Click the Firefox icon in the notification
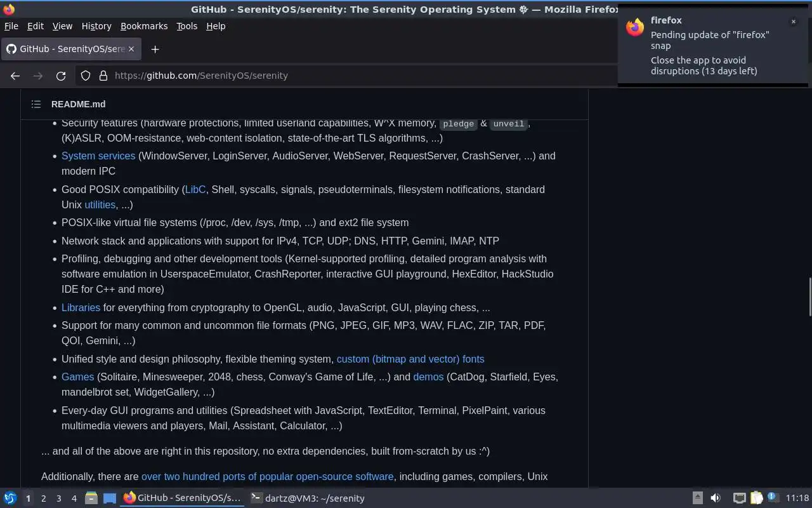The image size is (812, 508). click(x=635, y=27)
